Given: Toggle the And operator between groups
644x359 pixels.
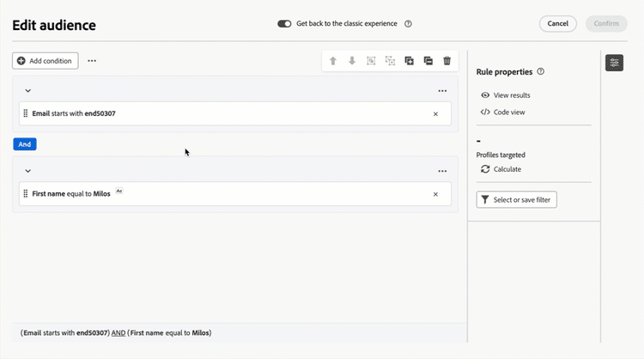Looking at the screenshot, I should coord(25,144).
